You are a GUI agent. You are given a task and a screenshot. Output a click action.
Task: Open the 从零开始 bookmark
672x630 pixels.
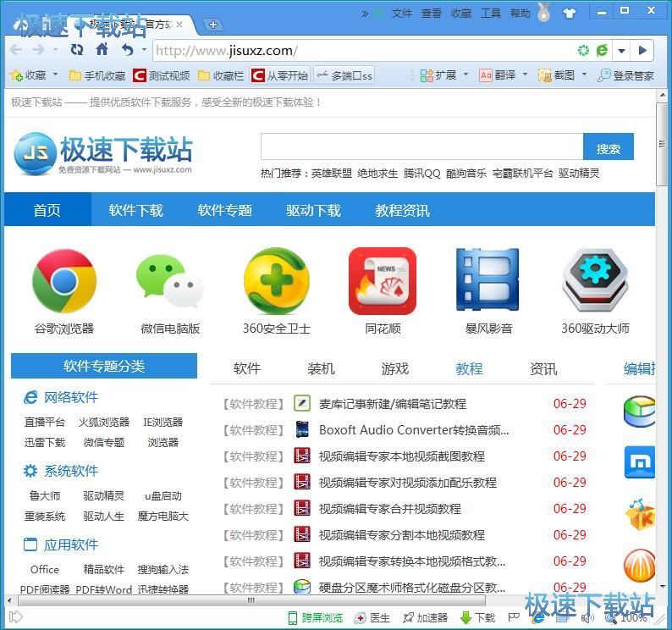coord(280,75)
